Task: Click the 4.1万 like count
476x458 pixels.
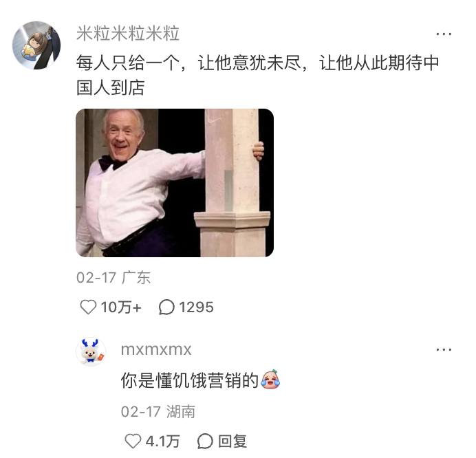Action: coord(163,441)
